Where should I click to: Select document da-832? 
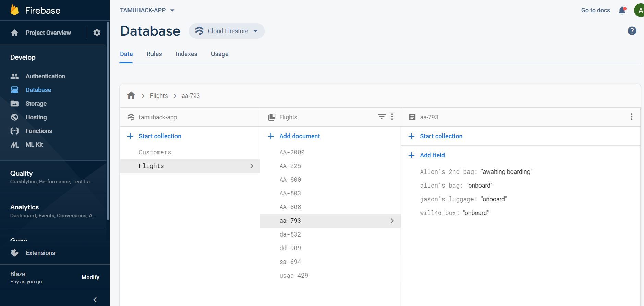coord(330,234)
